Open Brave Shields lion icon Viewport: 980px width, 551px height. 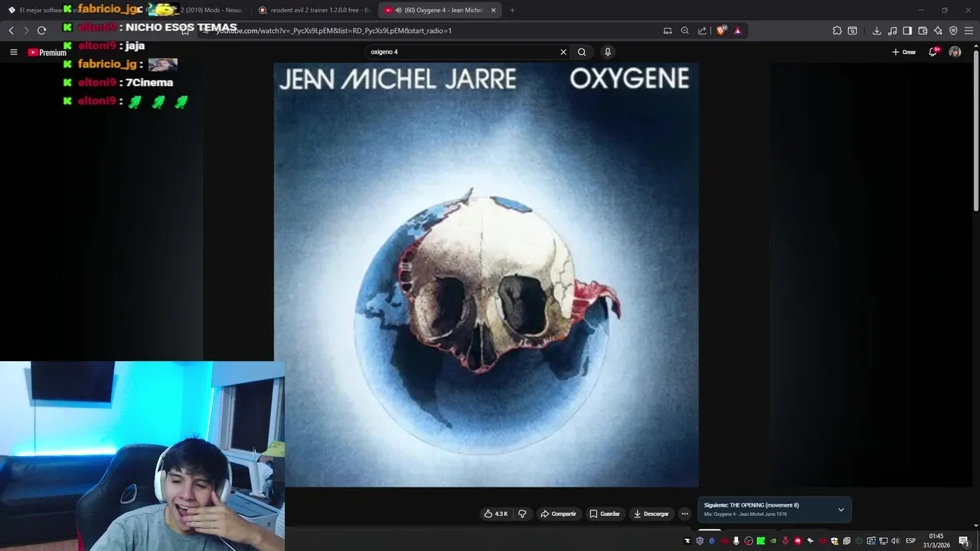tap(721, 31)
